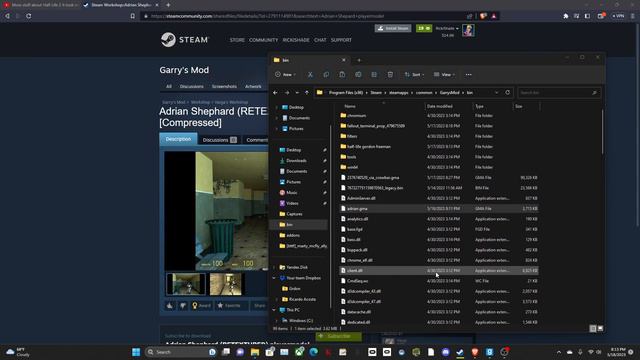Image resolution: width=640 pixels, height=360 pixels.
Task: Open File Explorer from the taskbar
Action: tap(255, 352)
